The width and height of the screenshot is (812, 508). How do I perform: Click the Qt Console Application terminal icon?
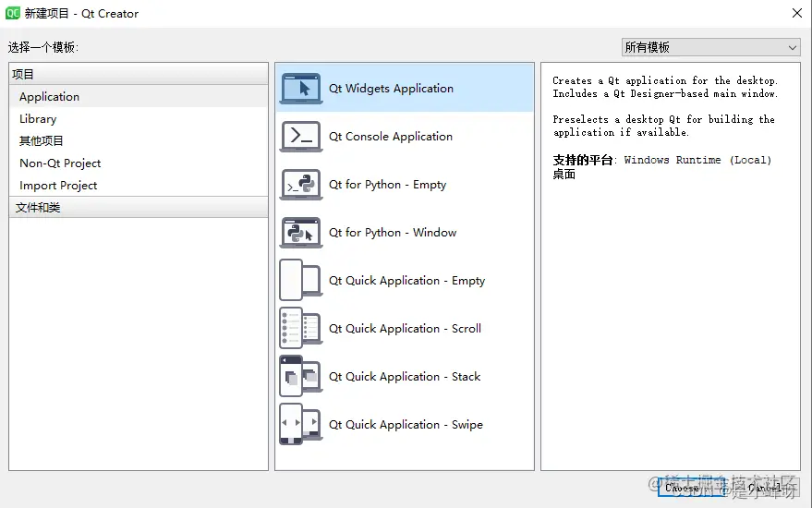tap(301, 137)
